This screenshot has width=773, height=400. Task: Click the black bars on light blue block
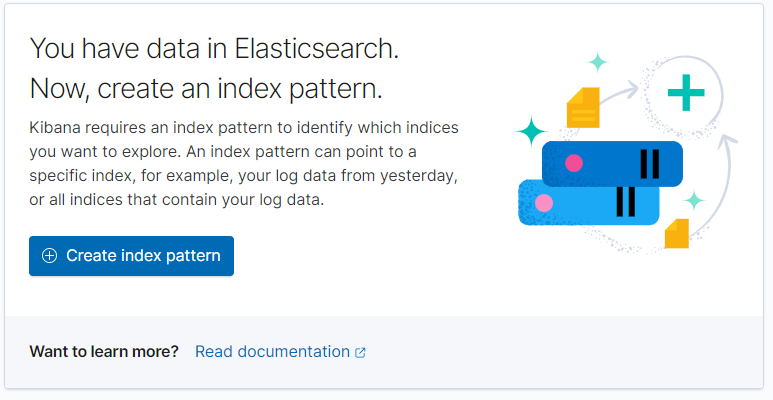click(626, 202)
